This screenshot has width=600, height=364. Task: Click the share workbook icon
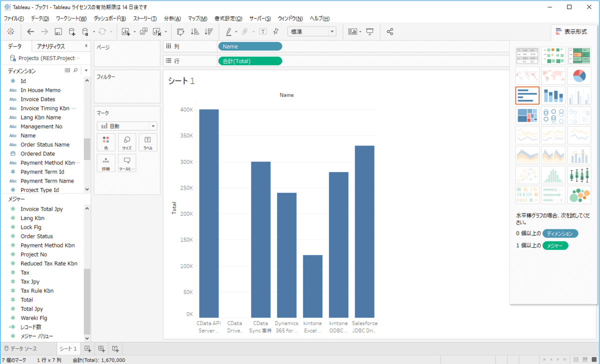(390, 31)
